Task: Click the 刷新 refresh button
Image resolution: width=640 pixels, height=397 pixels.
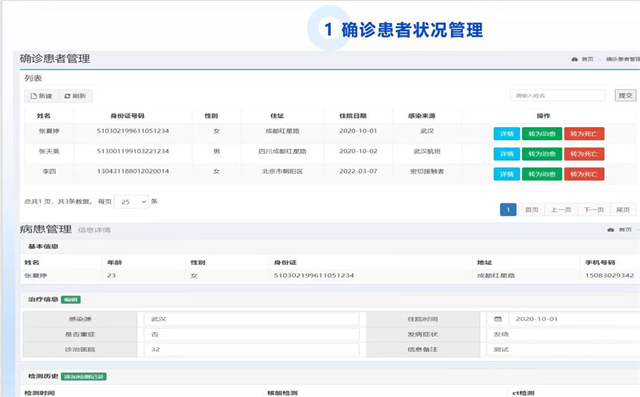Action: coord(76,96)
